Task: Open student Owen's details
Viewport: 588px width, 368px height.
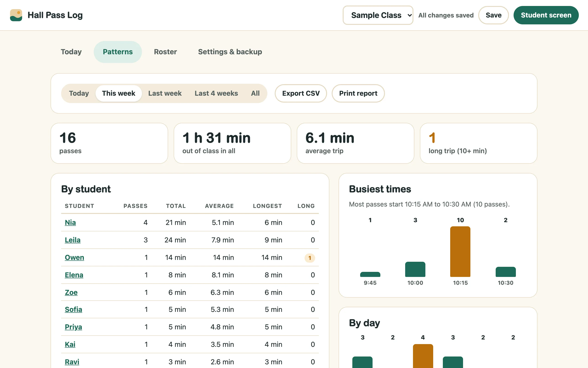Action: tap(74, 258)
